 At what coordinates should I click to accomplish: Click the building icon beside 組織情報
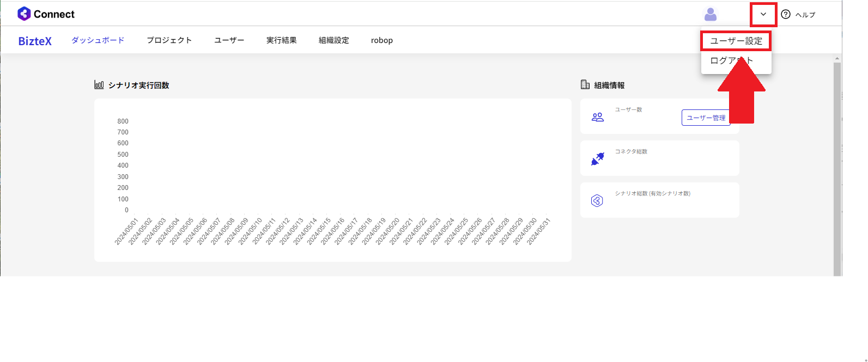pyautogui.click(x=585, y=85)
